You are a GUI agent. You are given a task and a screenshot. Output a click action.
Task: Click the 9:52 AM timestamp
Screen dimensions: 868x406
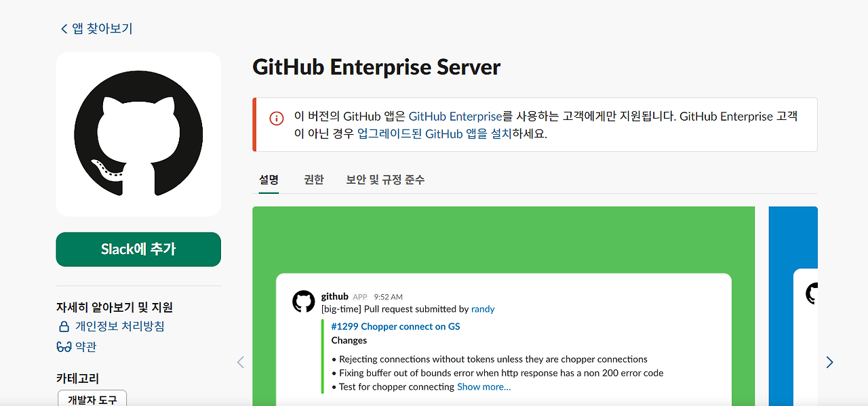click(x=388, y=297)
